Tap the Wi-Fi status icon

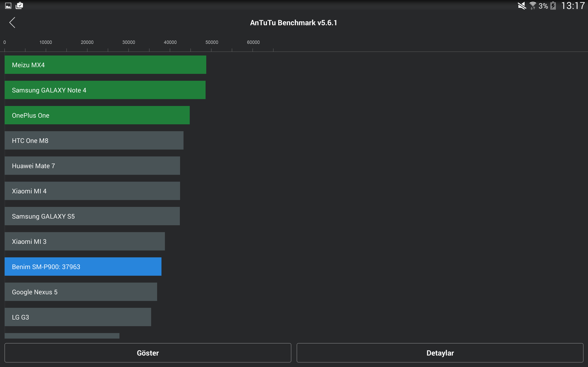(533, 6)
